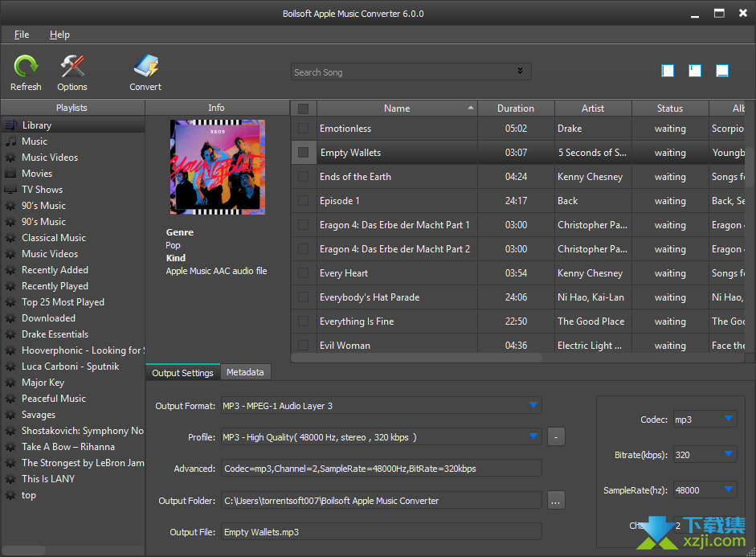Toggle the select-all checkbox in table header
This screenshot has width=756, height=557.
click(x=303, y=109)
